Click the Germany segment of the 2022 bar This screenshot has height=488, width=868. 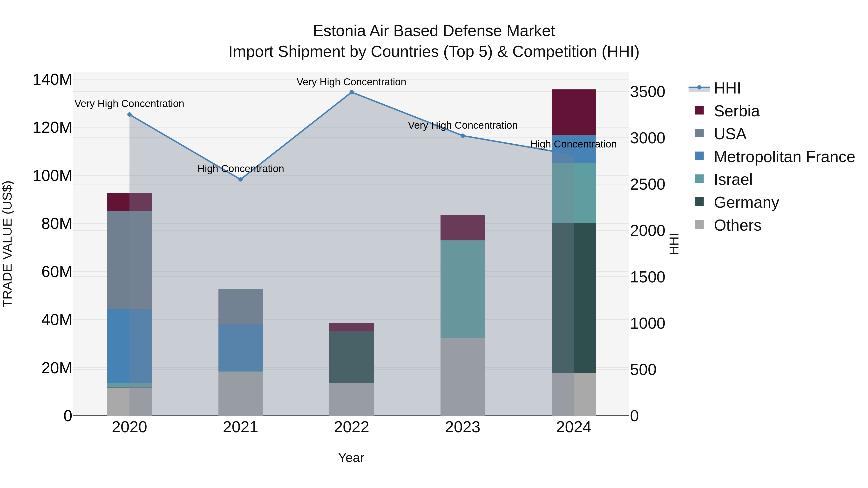click(x=352, y=357)
